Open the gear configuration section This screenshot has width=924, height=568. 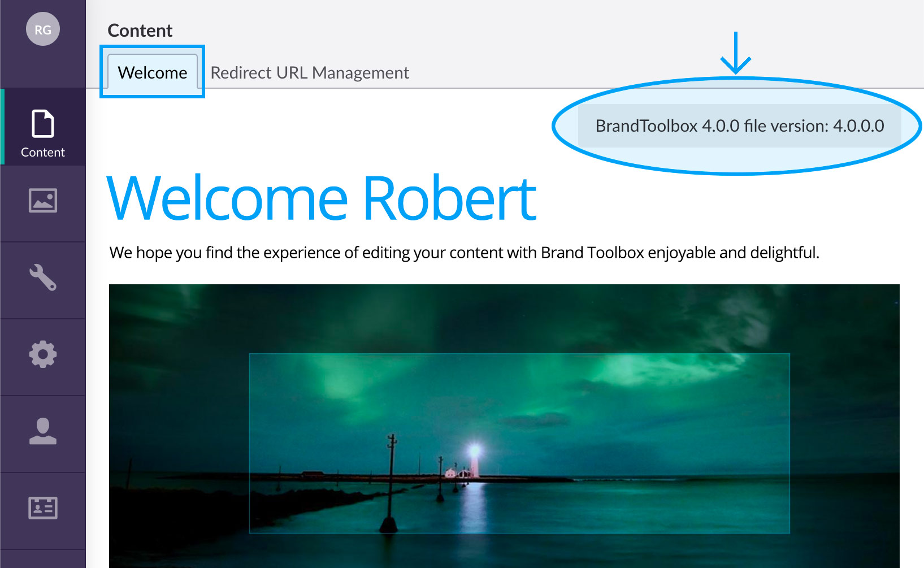point(43,354)
